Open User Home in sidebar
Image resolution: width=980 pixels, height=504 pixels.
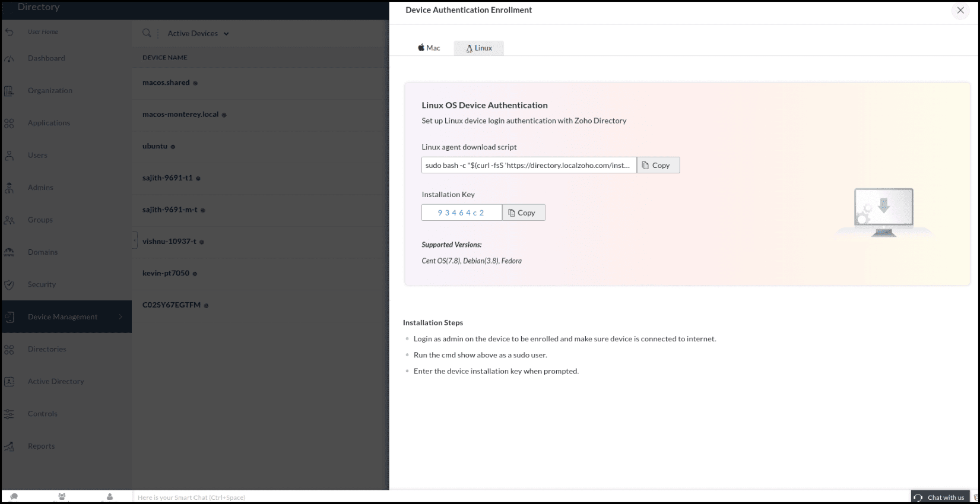pyautogui.click(x=43, y=32)
